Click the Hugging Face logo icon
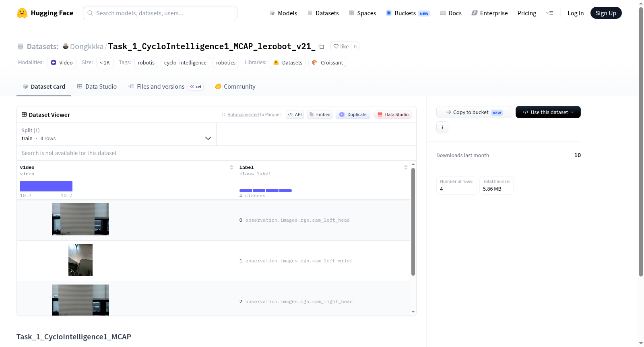The height and width of the screenshot is (347, 644). 22,13
